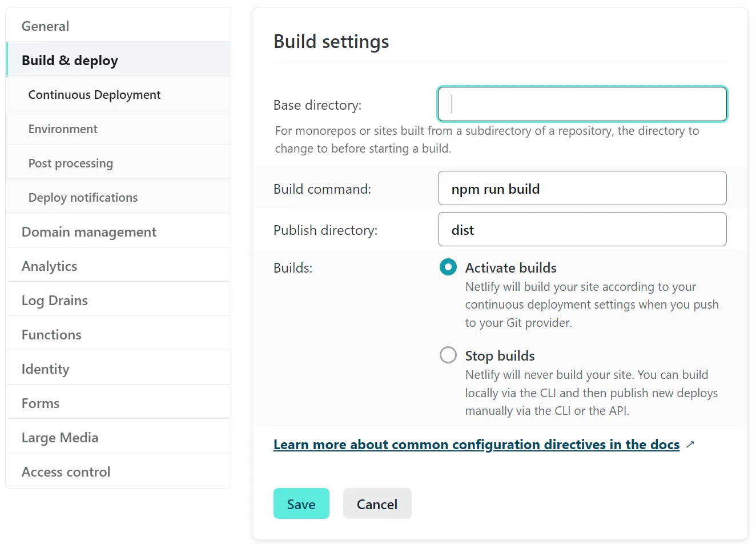Open the Functions section
756x544 pixels.
coord(118,334)
